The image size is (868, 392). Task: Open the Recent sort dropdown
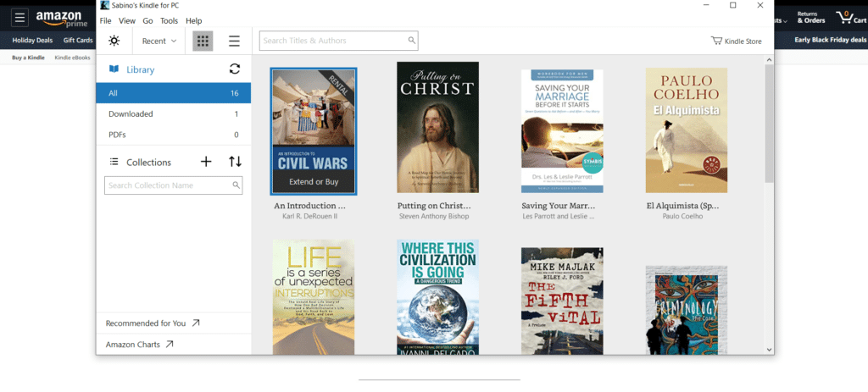click(159, 41)
